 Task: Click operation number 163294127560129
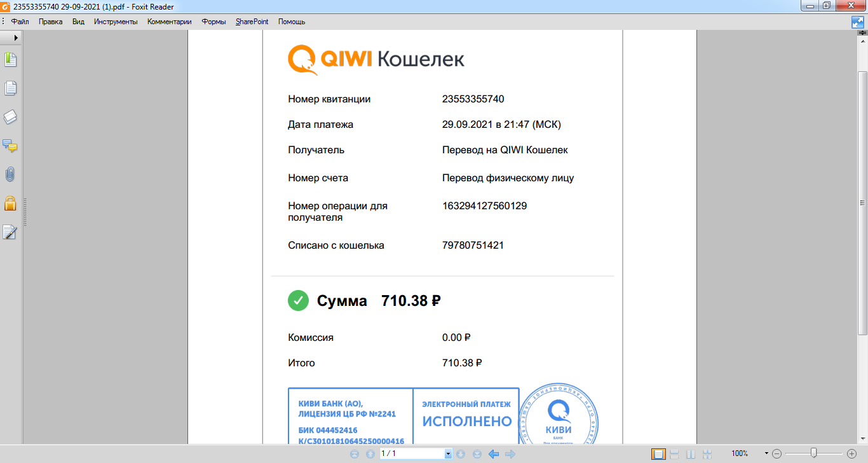click(485, 206)
